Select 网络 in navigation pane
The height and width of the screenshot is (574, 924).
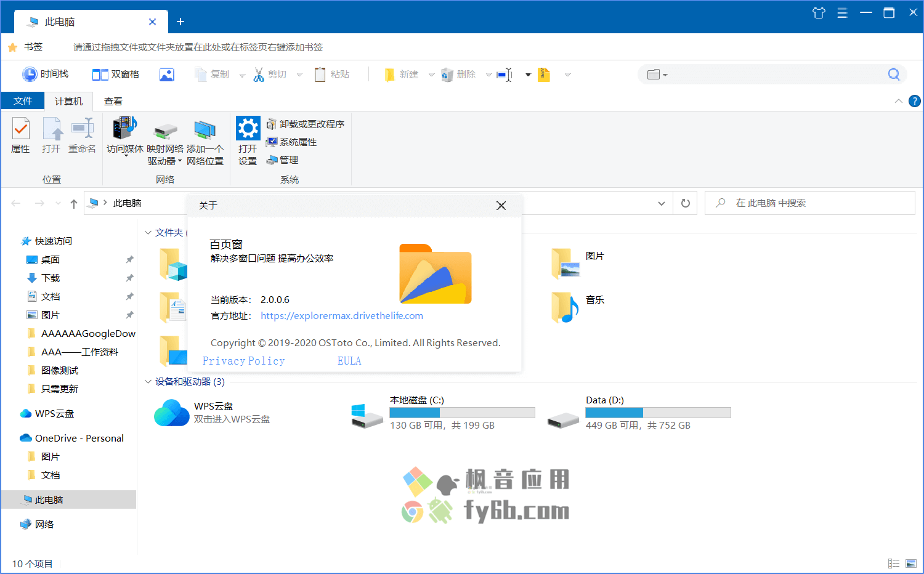(x=38, y=524)
